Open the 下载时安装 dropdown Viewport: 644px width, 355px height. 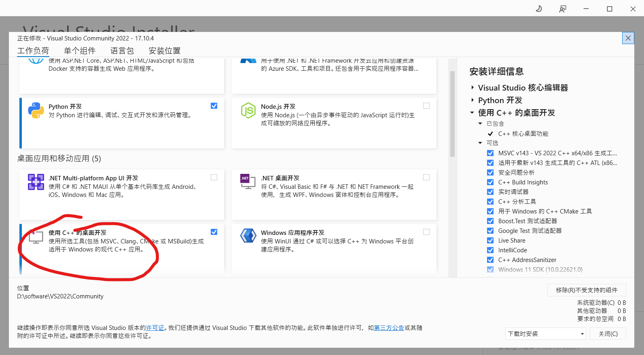[x=546, y=334]
